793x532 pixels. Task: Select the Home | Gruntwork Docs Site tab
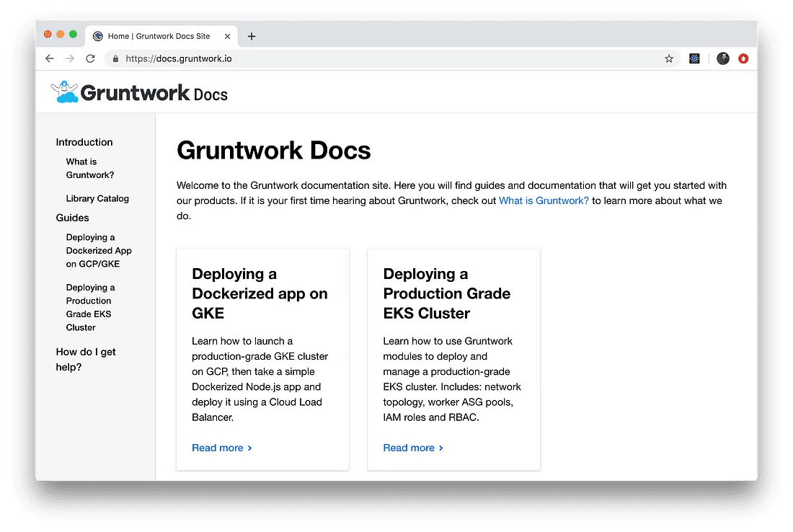(161, 37)
